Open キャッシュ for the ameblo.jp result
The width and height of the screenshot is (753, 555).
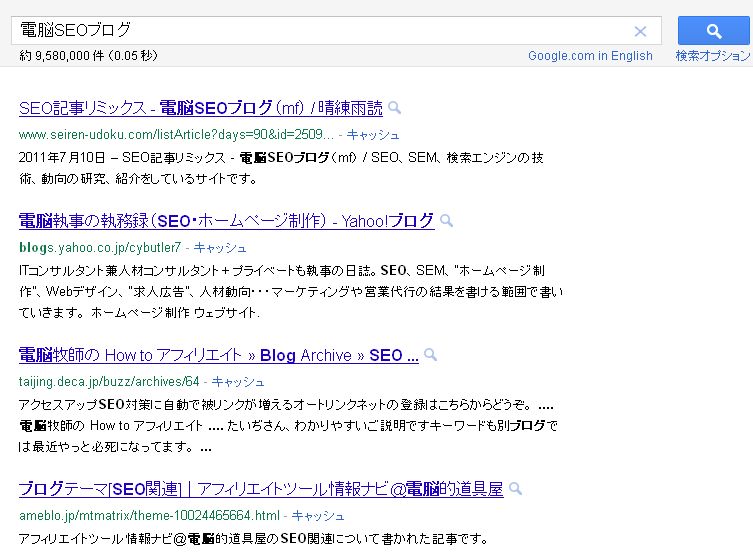pos(318,516)
